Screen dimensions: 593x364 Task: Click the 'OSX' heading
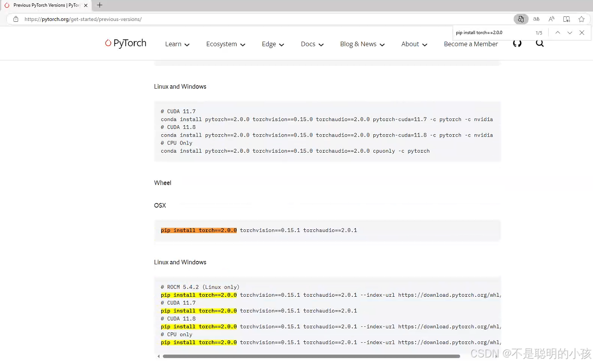(160, 206)
